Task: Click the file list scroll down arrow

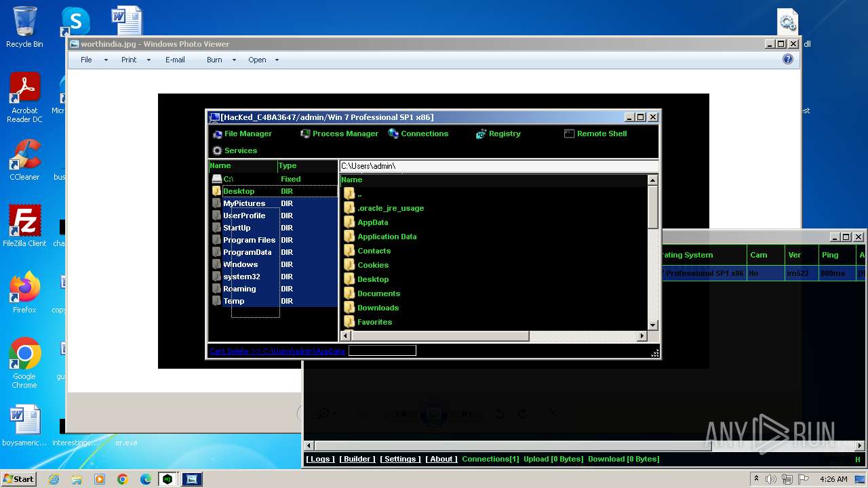Action: tap(653, 325)
